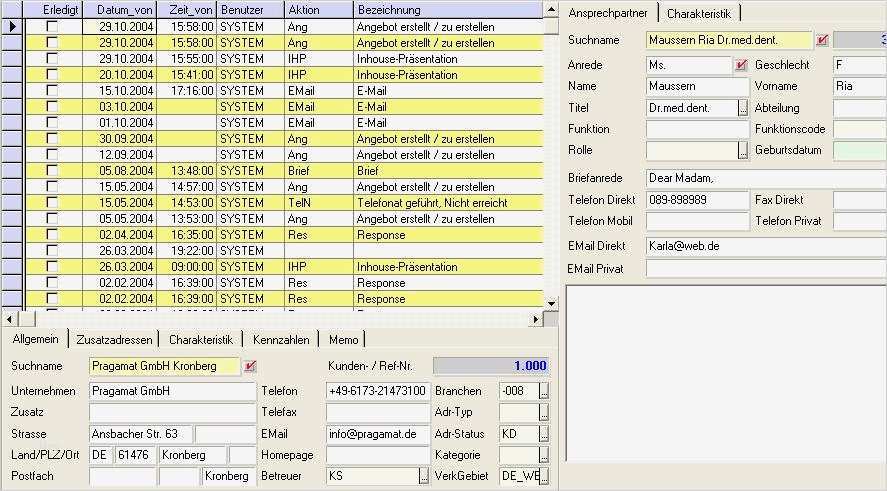Click the current-row arrow in the row selector

click(12, 27)
